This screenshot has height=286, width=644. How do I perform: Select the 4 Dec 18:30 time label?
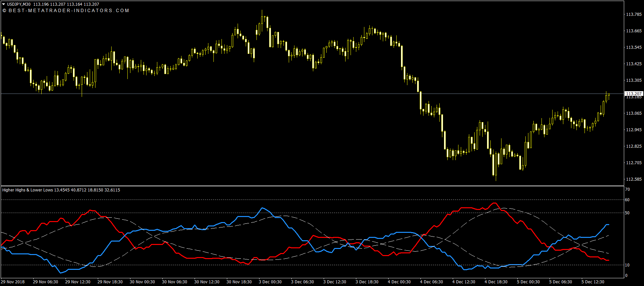496,282
